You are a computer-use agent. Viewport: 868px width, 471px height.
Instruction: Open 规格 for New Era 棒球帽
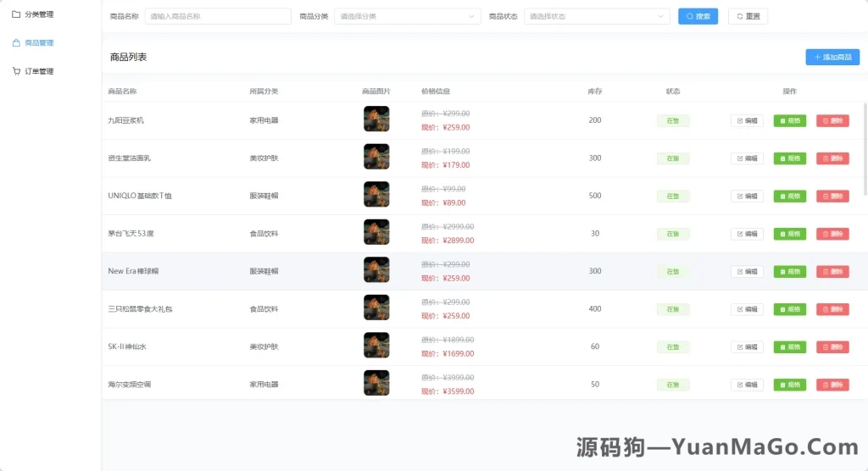click(x=790, y=271)
